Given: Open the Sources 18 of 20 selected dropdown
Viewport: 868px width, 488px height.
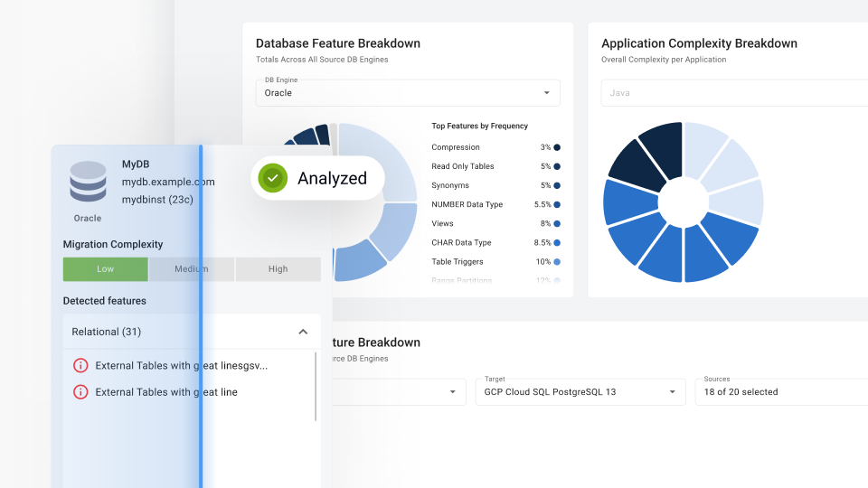Looking at the screenshot, I should coord(781,391).
